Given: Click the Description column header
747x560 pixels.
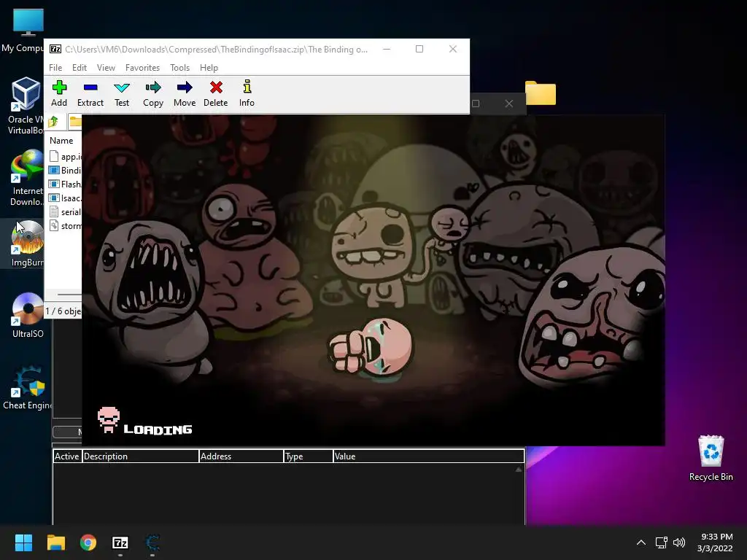Looking at the screenshot, I should click(141, 456).
